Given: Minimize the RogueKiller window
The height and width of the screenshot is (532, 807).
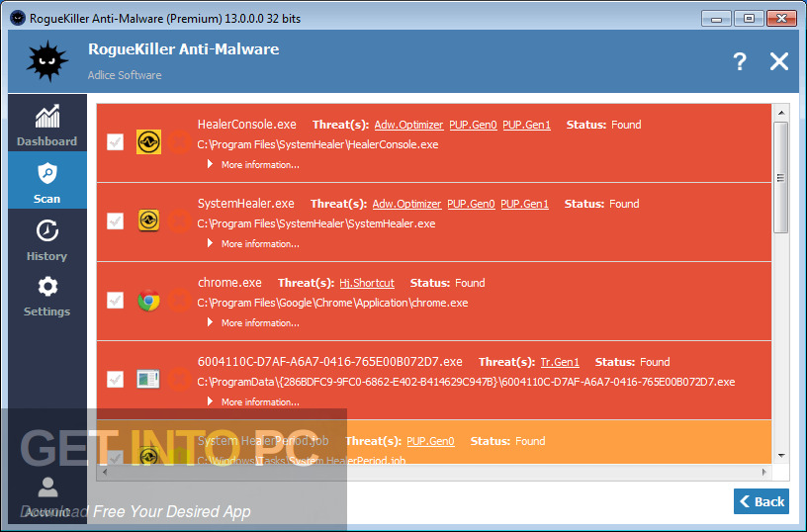Looking at the screenshot, I should tap(716, 19).
